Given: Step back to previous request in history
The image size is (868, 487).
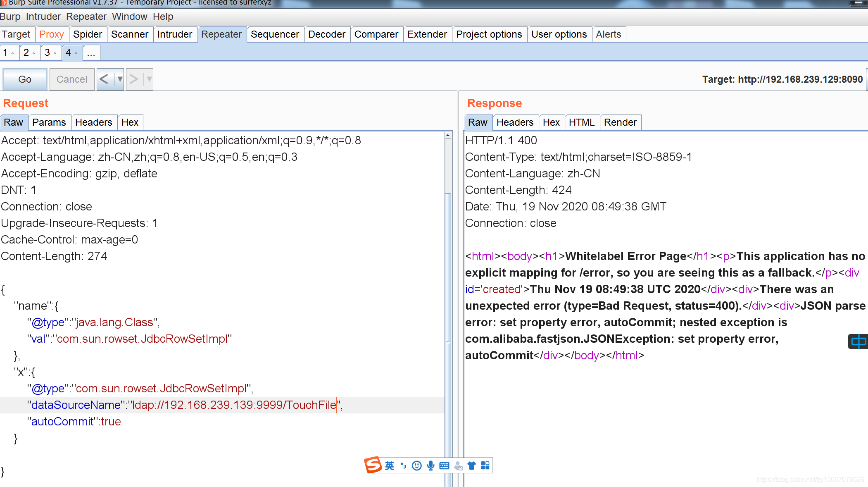Looking at the screenshot, I should [105, 79].
